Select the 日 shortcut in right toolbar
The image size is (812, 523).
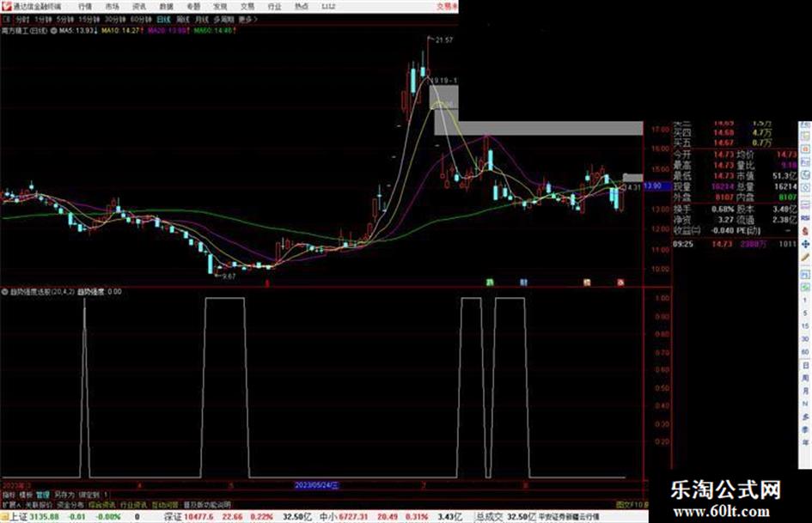click(x=805, y=365)
